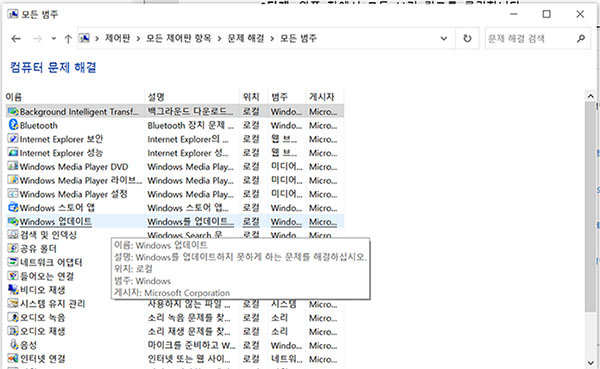Click the Internet Explorer 보안 icon

13,139
